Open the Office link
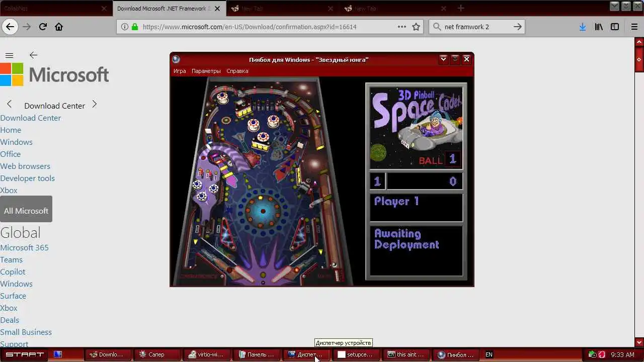This screenshot has height=362, width=644. coord(10,154)
